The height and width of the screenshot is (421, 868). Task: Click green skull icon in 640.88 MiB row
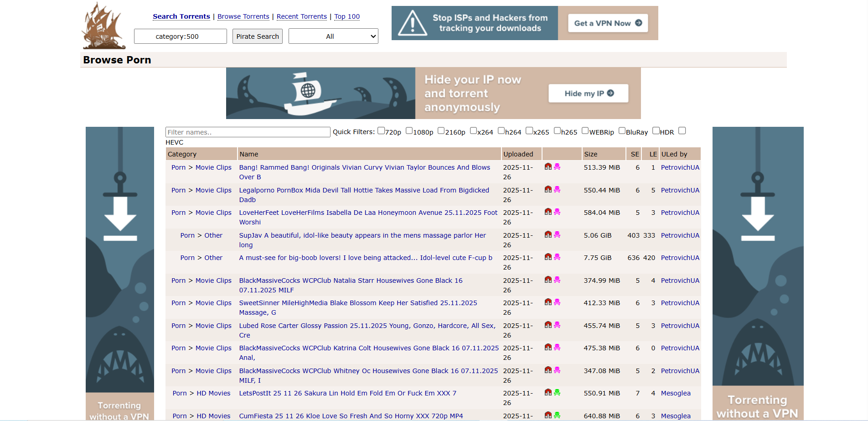click(557, 415)
